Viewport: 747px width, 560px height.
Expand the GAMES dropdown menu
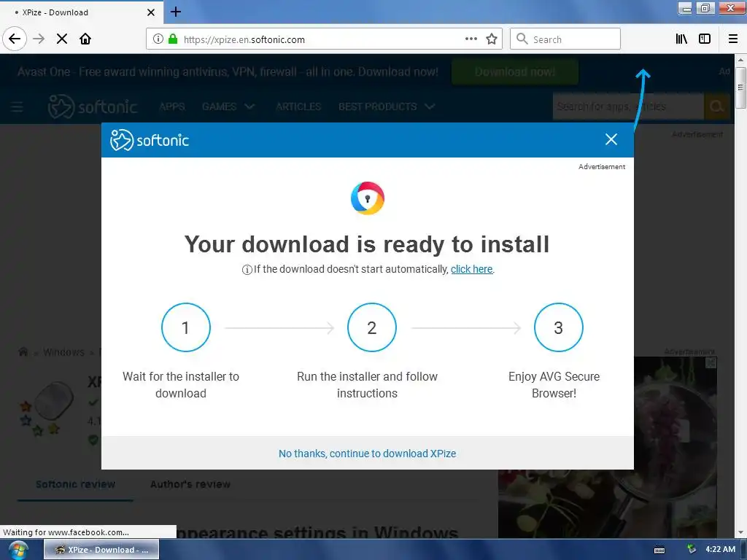click(x=228, y=106)
